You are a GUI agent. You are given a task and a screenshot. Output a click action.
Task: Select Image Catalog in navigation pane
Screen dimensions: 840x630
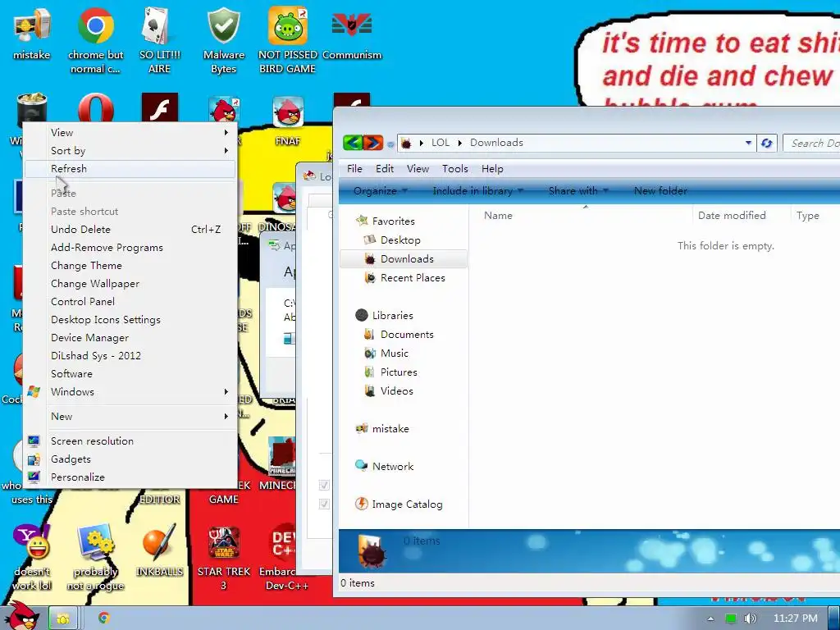coord(407,504)
